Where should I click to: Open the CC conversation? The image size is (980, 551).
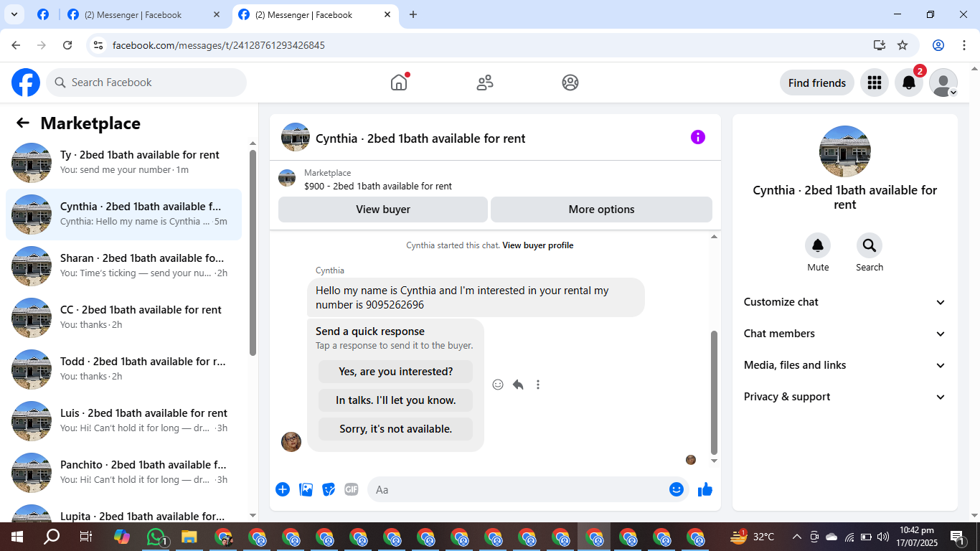(123, 318)
